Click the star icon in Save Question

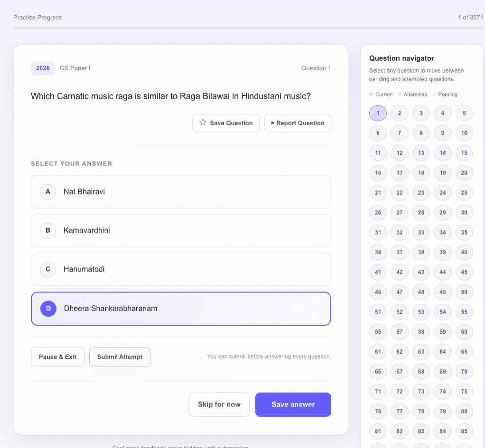click(203, 122)
